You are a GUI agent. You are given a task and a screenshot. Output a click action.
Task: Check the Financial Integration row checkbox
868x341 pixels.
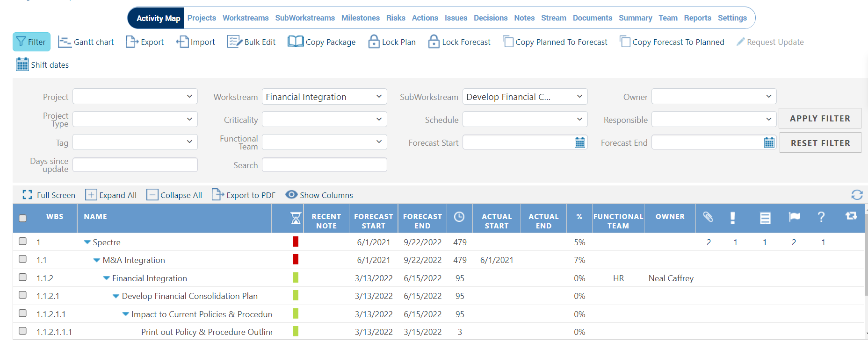coord(22,277)
